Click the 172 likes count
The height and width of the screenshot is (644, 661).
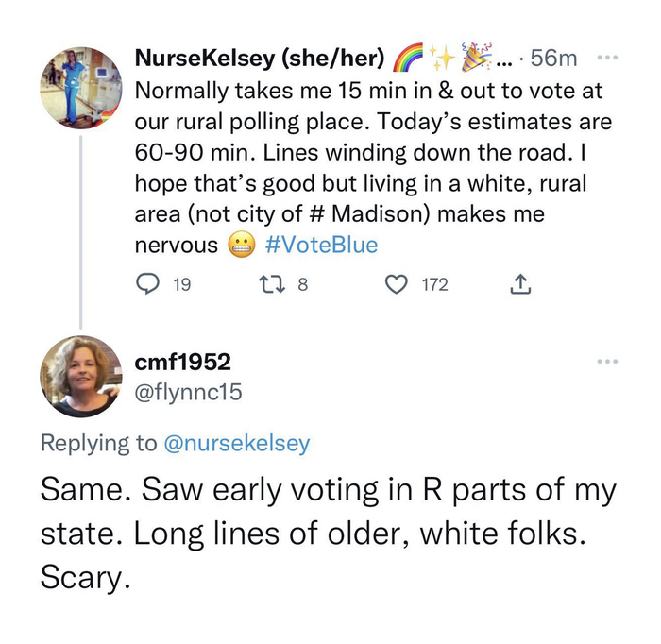[434, 285]
